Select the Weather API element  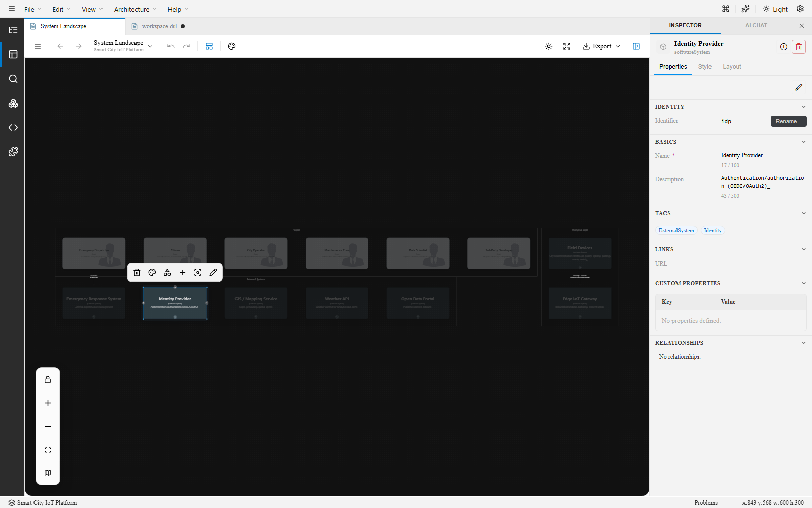point(337,303)
